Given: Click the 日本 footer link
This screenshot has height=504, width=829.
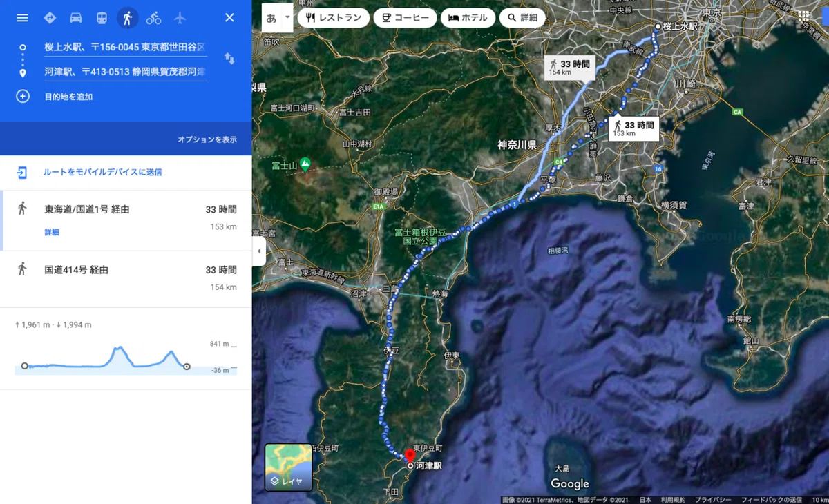Looking at the screenshot, I should (x=645, y=500).
